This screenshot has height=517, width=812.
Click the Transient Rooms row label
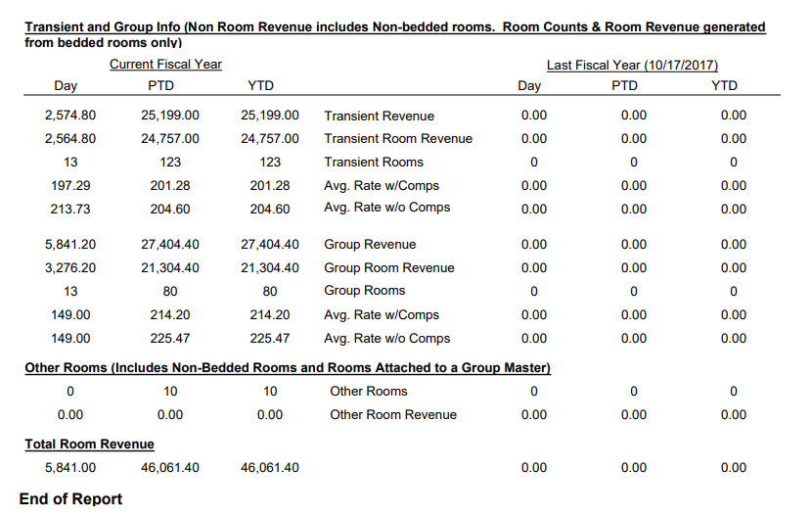373,162
